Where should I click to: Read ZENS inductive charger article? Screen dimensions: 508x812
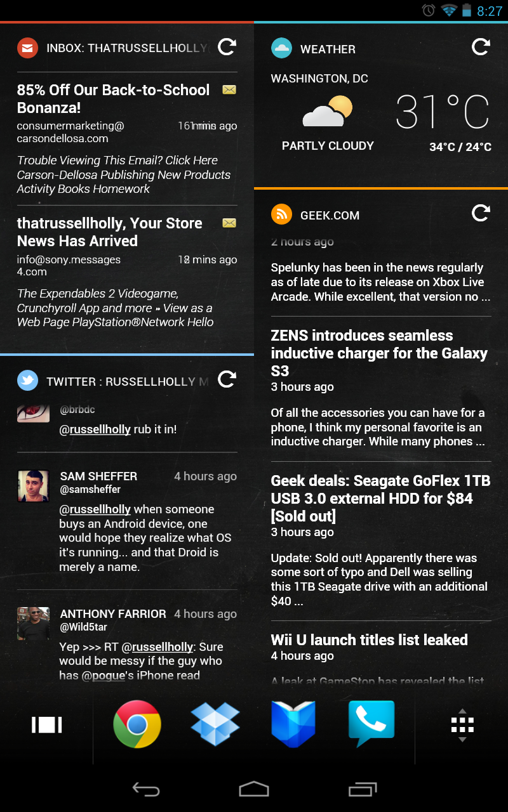click(381, 388)
